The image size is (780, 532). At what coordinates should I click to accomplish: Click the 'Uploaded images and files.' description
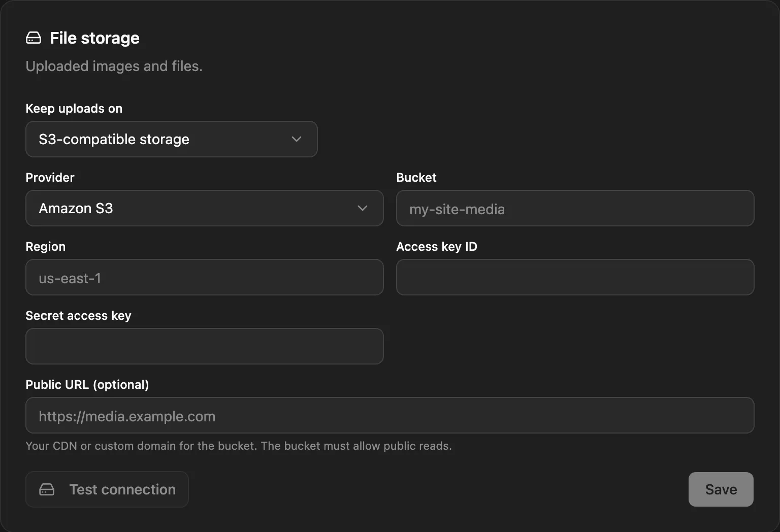click(114, 66)
